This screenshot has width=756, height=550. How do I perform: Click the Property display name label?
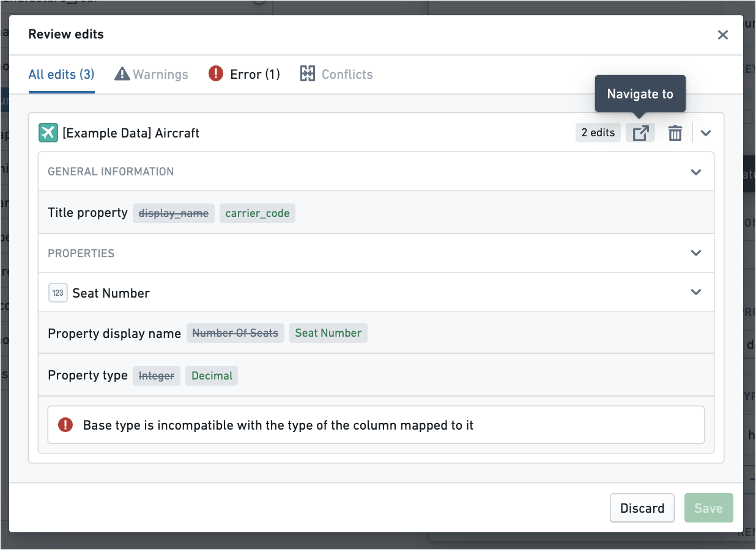[x=114, y=334]
